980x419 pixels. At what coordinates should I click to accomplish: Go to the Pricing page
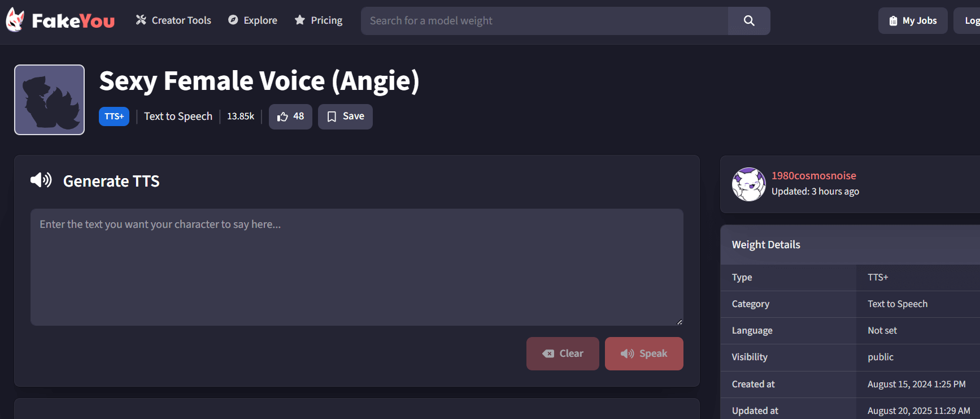pos(319,20)
